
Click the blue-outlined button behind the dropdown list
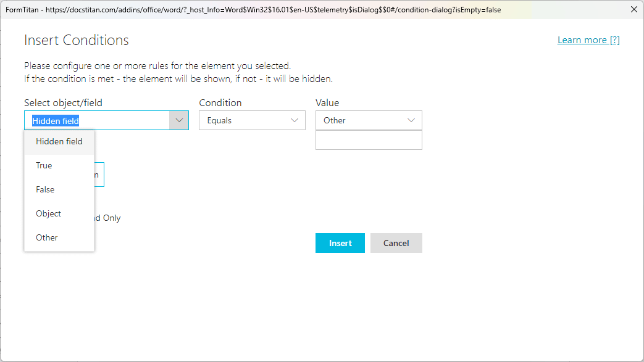coord(99,175)
